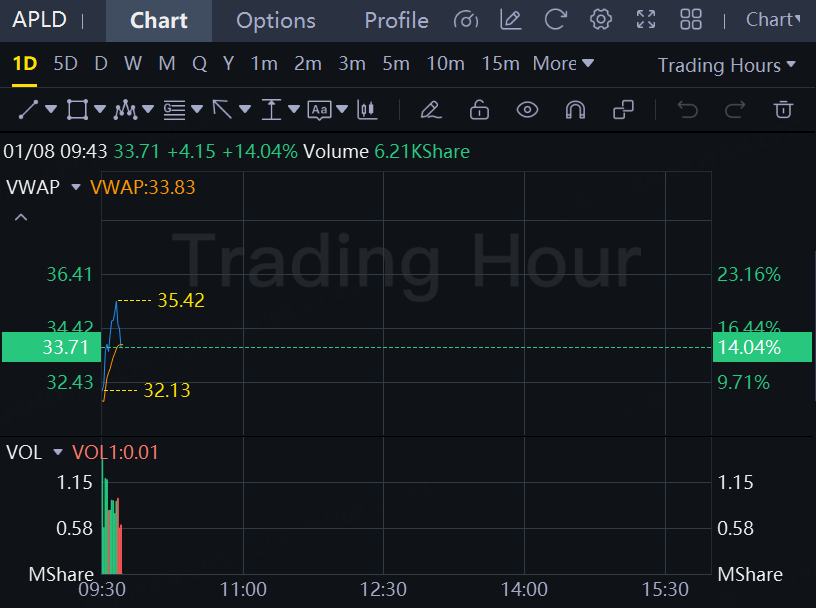Select the 15m interval
Viewport: 816px width, 608px height.
coord(500,64)
